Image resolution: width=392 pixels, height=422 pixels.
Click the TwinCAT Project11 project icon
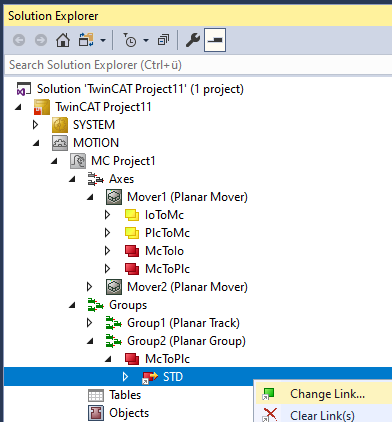point(42,107)
